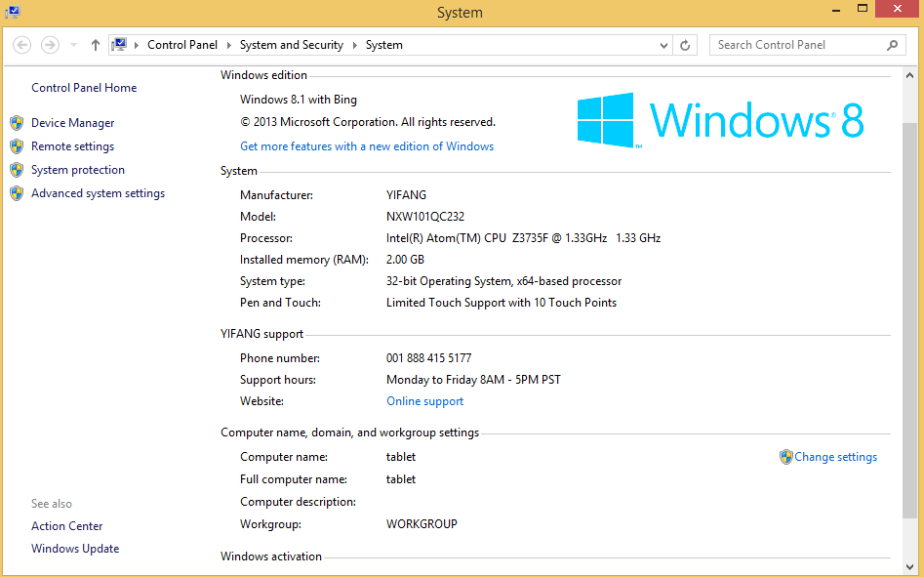Click the WORKGROUP value
This screenshot has height=577, width=924.
point(422,524)
